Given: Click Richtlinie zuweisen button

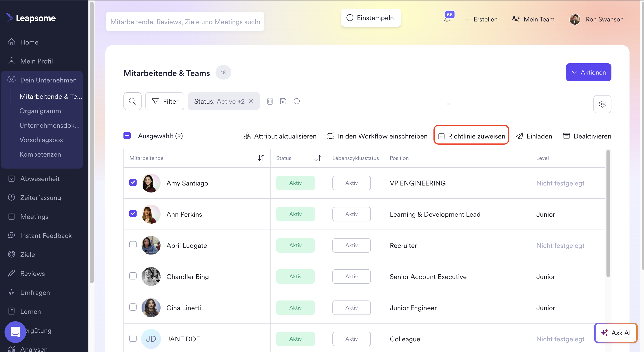Looking at the screenshot, I should click(471, 136).
